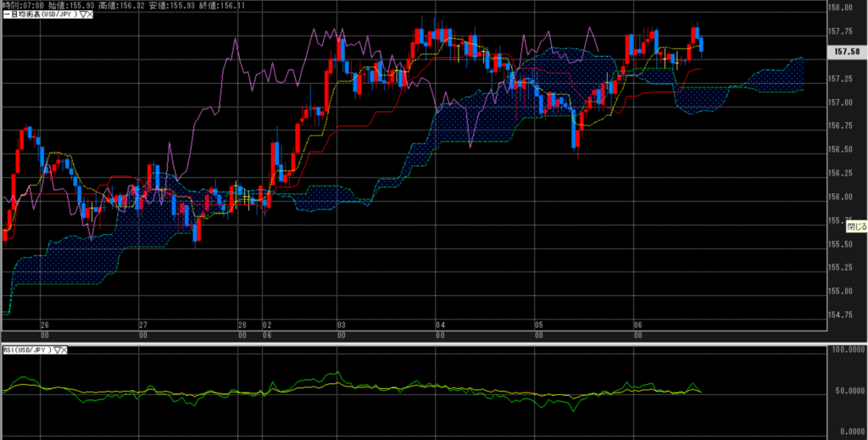The height and width of the screenshot is (440, 868).
Task: Click the 閉じる tooltip label
Action: [856, 226]
